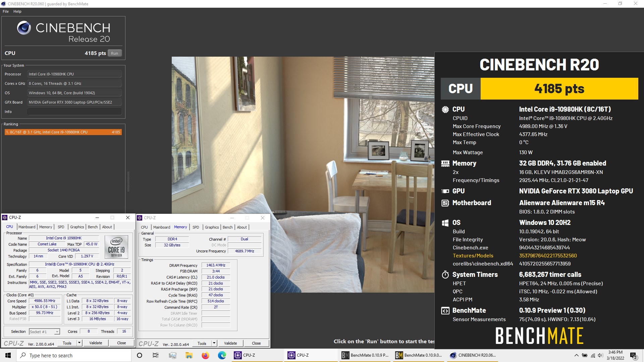Expand Tools dropdown arrow in right CPU-Z window
Image resolution: width=644 pixels, height=362 pixels.
(x=214, y=343)
